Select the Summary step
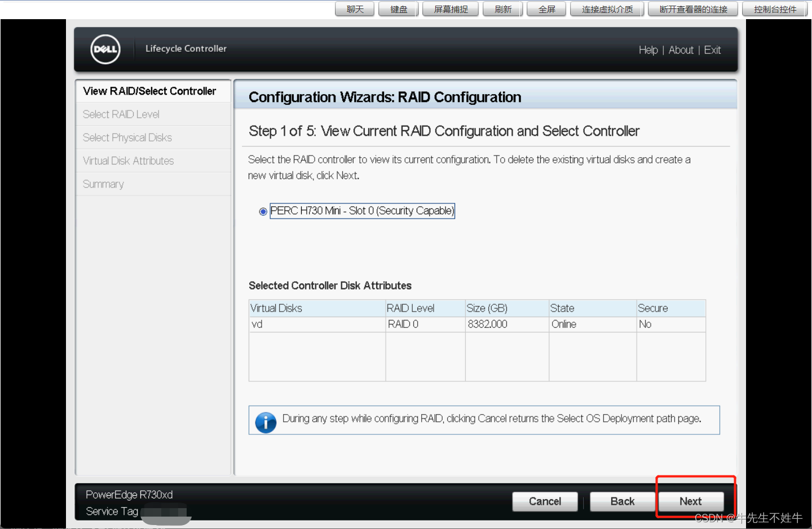 pyautogui.click(x=153, y=184)
